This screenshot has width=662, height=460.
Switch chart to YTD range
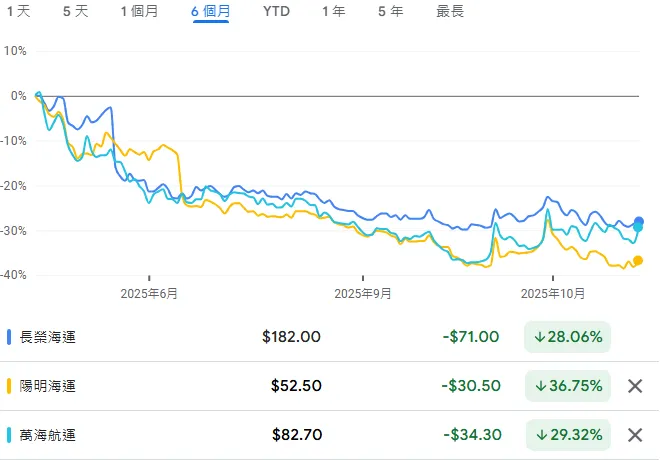click(276, 11)
